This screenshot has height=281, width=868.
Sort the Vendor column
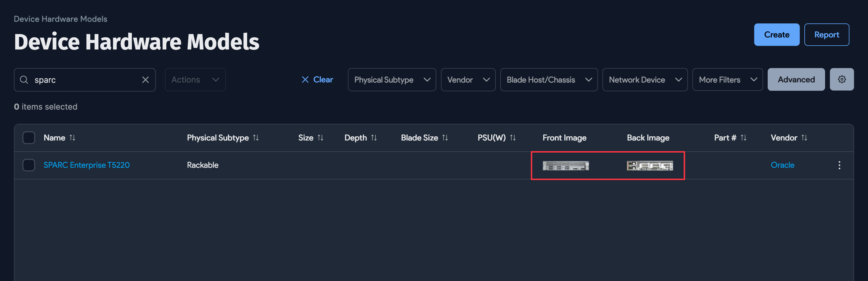(804, 138)
